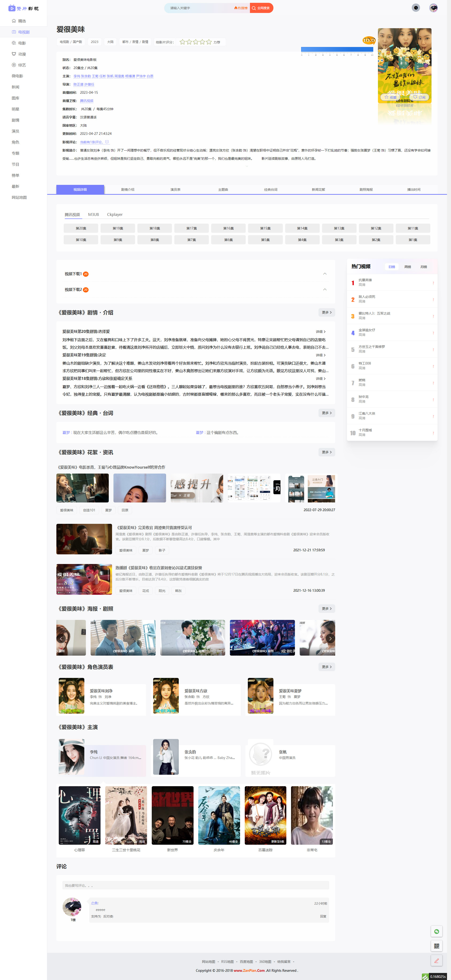Image resolution: width=451 pixels, height=980 pixels.
Task: Expand the full synopsis chevron
Action: (247, 166)
